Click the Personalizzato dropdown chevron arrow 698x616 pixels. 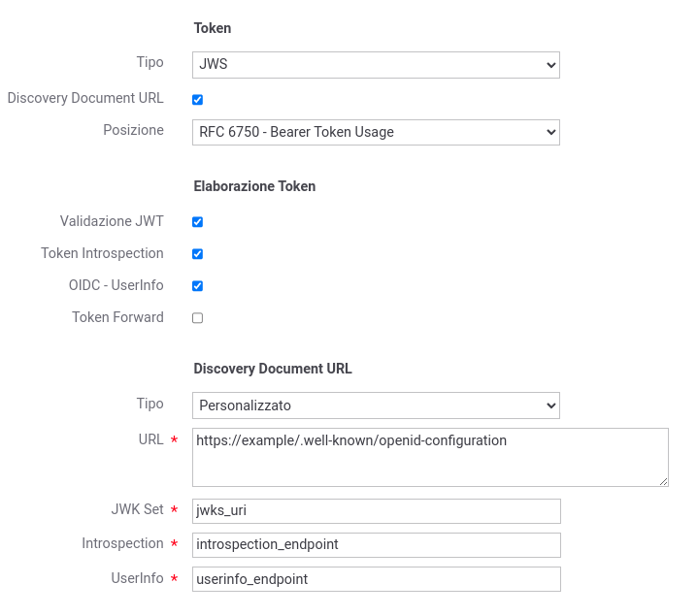pyautogui.click(x=550, y=405)
